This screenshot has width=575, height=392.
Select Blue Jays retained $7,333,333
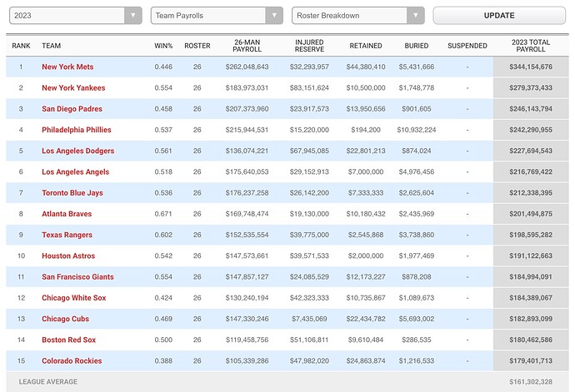(x=366, y=193)
